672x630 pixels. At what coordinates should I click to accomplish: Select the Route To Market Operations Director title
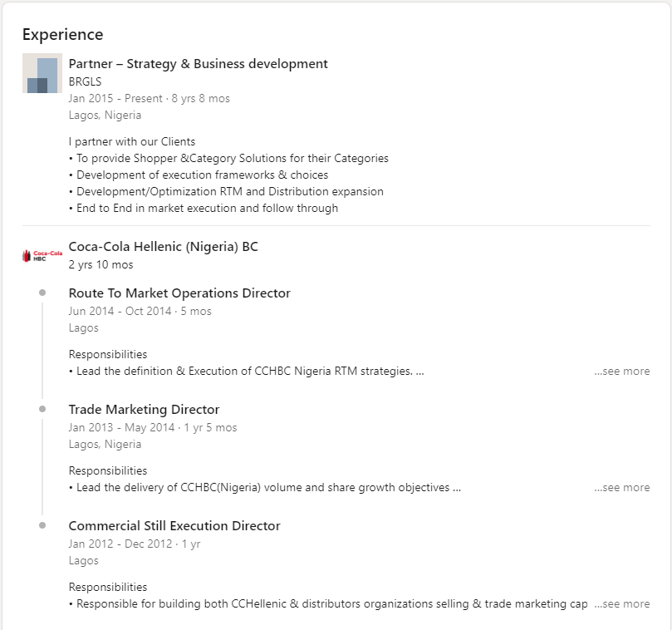click(179, 293)
